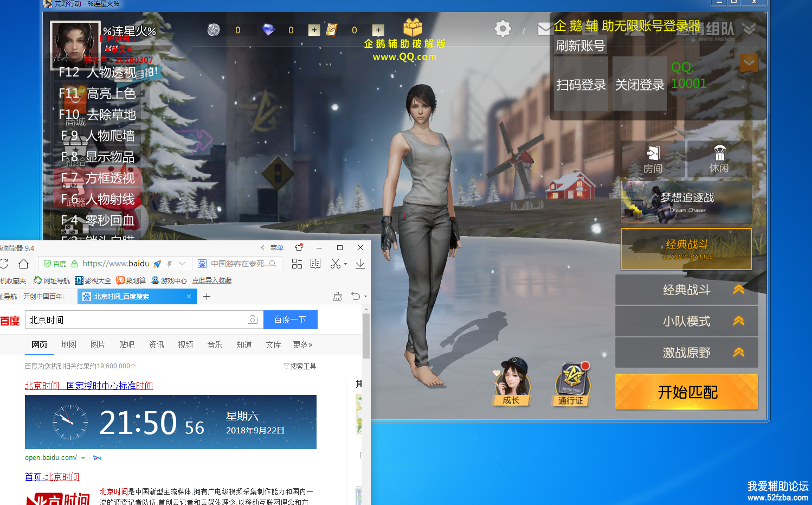Open the 游戏中心 bookmark

pyautogui.click(x=169, y=280)
